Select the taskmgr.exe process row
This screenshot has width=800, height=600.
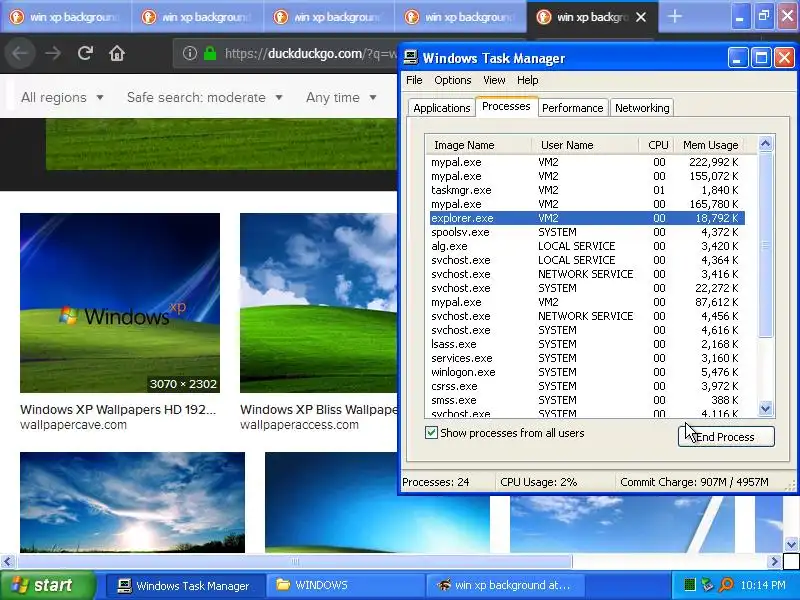tap(586, 190)
